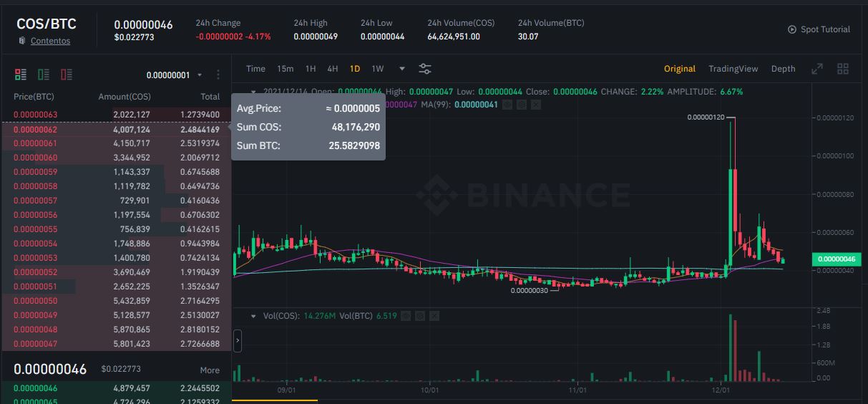
Task: Switch to the Depth chart
Action: pyautogui.click(x=783, y=69)
